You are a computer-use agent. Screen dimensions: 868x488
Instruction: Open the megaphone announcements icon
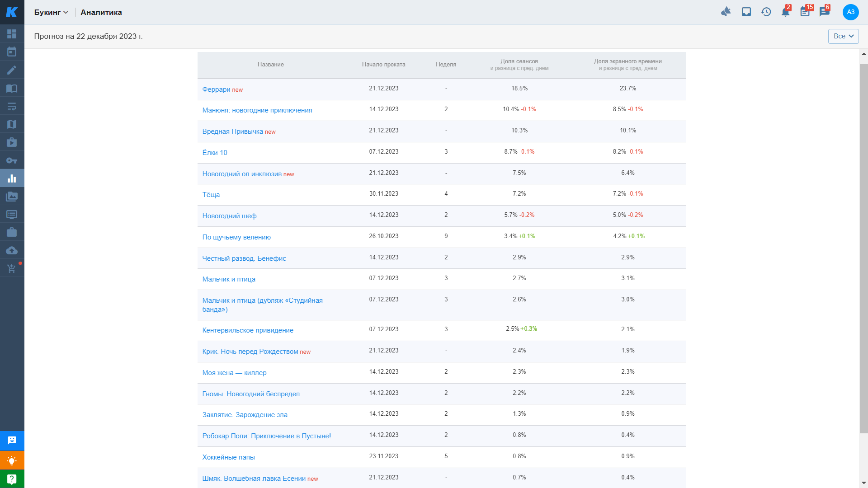(726, 12)
